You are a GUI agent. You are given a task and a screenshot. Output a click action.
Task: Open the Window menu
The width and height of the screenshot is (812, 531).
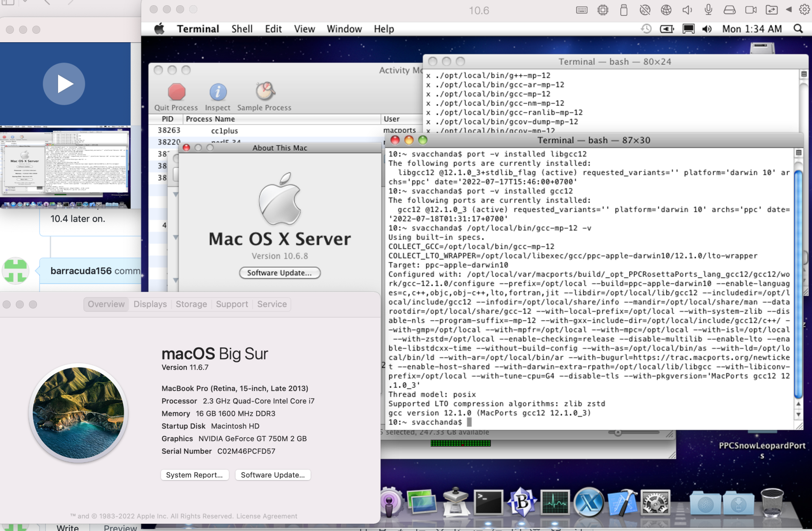[344, 29]
